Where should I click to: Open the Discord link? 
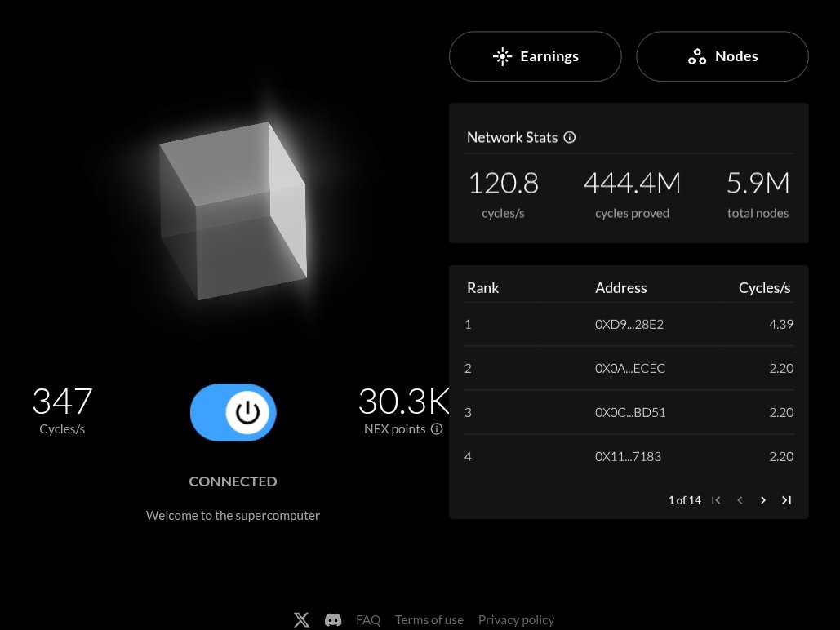333,620
